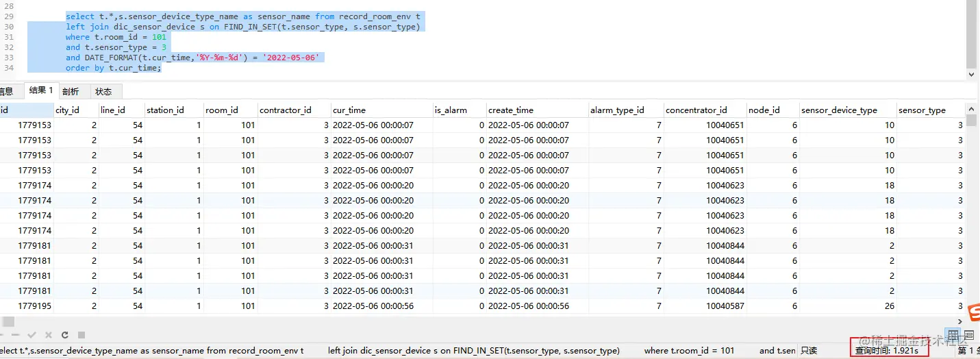Open the 结果 1 tab

[41, 90]
